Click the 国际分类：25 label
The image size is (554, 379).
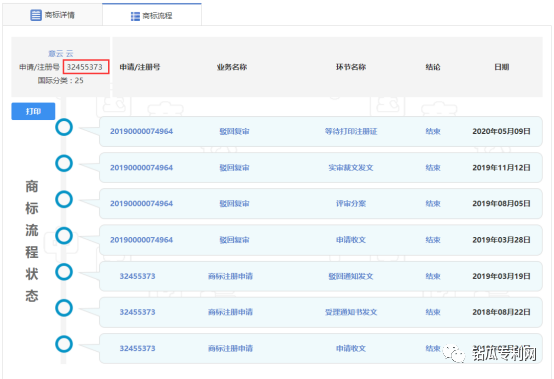[x=60, y=81]
